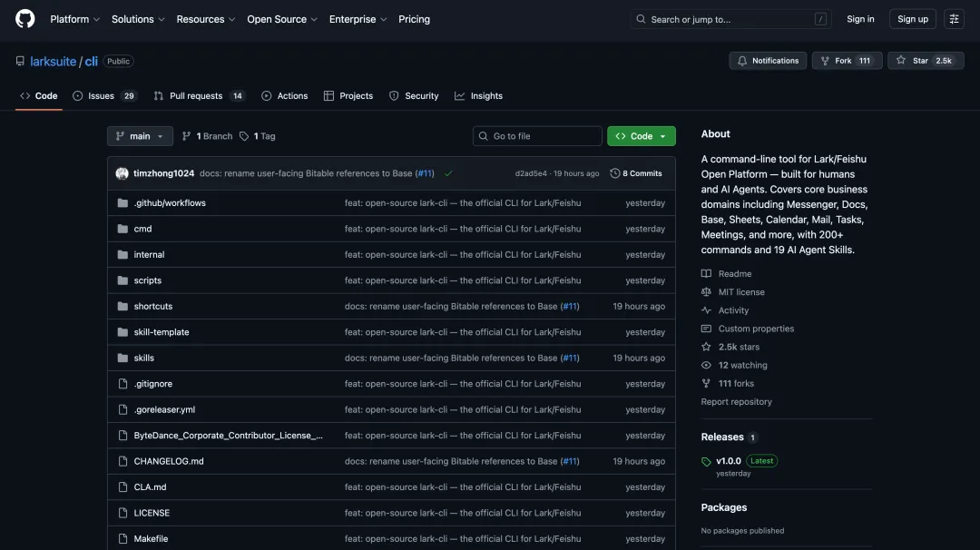Click the repository icon beside larksuite
The height and width of the screenshot is (550, 980).
click(20, 61)
